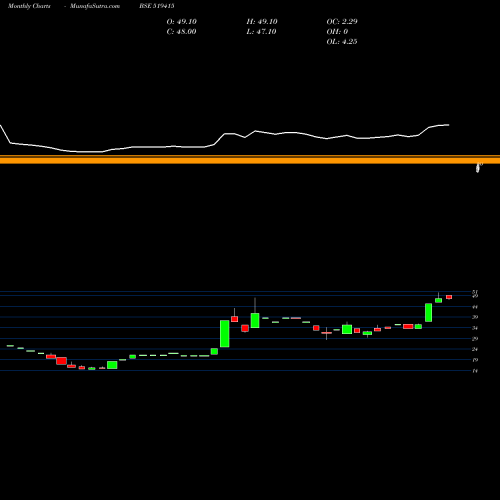Click the 'OC: 2.29' reading

342,22
